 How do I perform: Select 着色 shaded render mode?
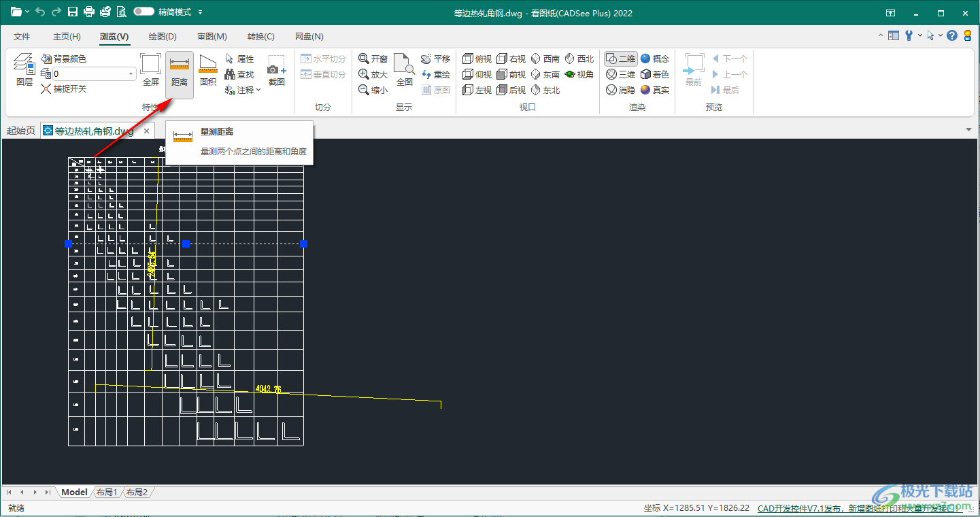point(655,75)
